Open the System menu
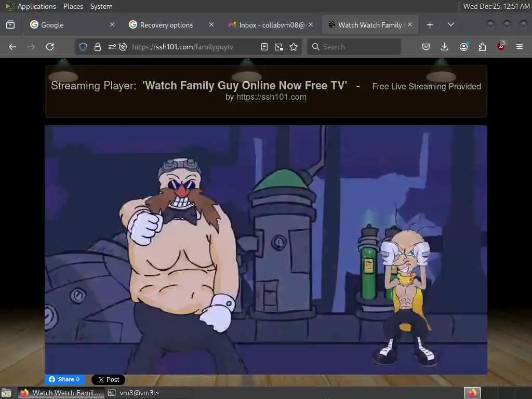This screenshot has height=399, width=532. click(101, 6)
